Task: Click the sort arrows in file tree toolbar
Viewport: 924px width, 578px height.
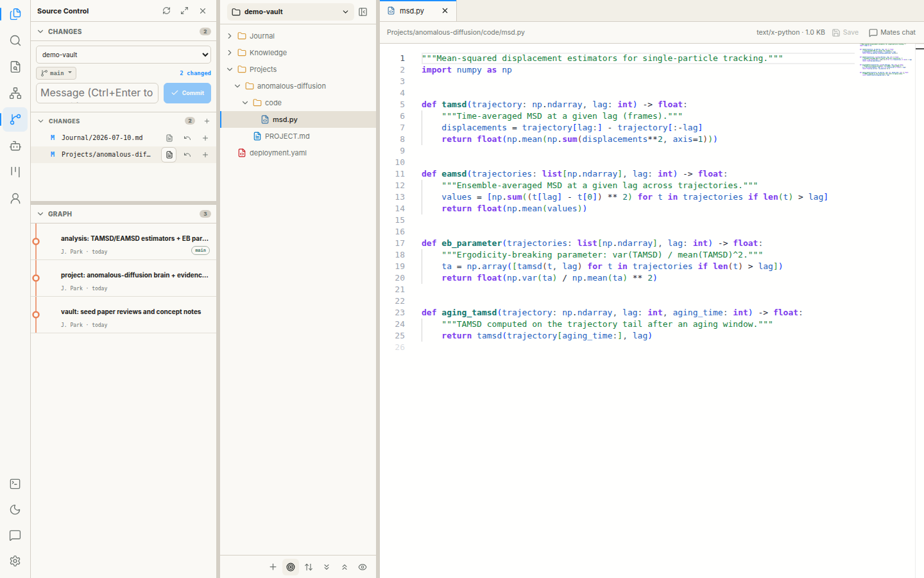Action: 309,566
